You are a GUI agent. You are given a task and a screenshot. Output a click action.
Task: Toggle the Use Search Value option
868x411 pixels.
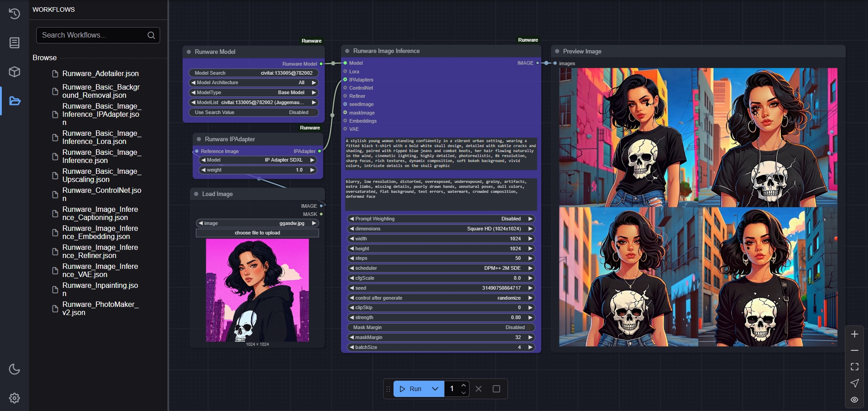254,112
